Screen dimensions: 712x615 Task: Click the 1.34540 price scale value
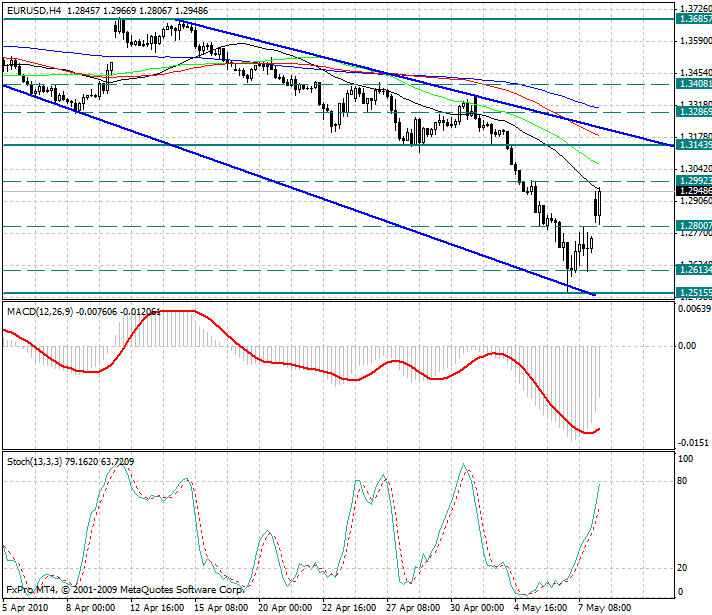[x=696, y=73]
